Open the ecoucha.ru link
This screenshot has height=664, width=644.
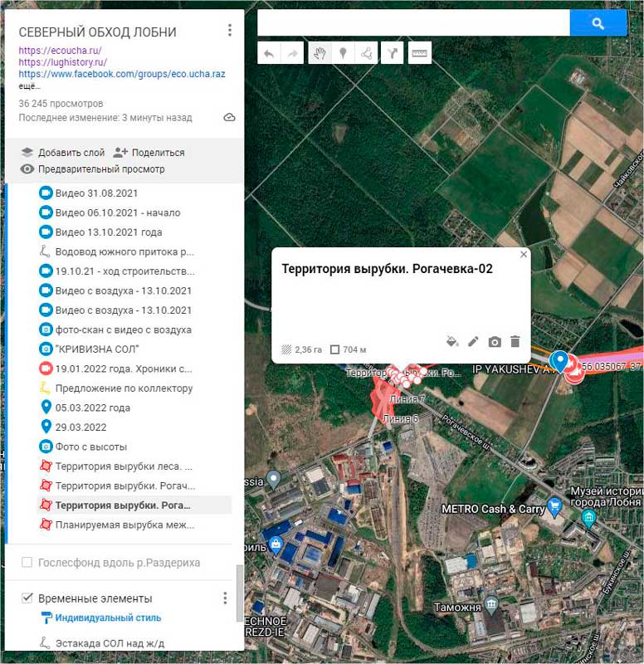click(x=60, y=51)
